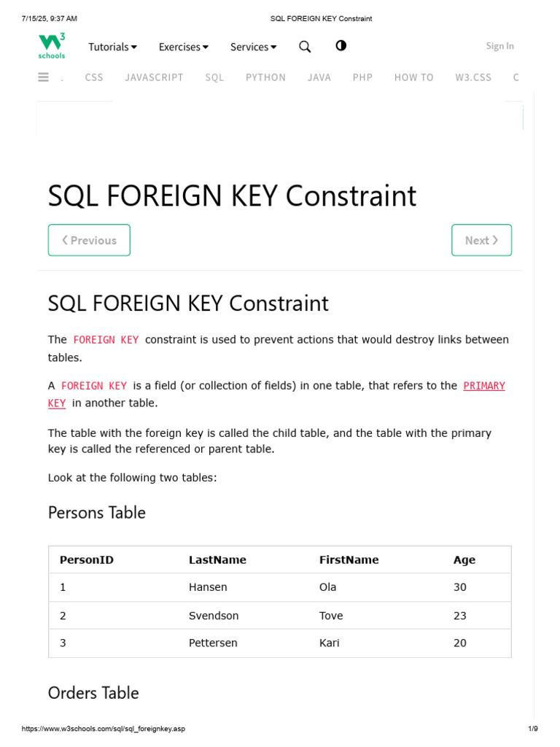Switch to the PHP tab
Viewport: 560px width, 747px height.
click(x=362, y=77)
